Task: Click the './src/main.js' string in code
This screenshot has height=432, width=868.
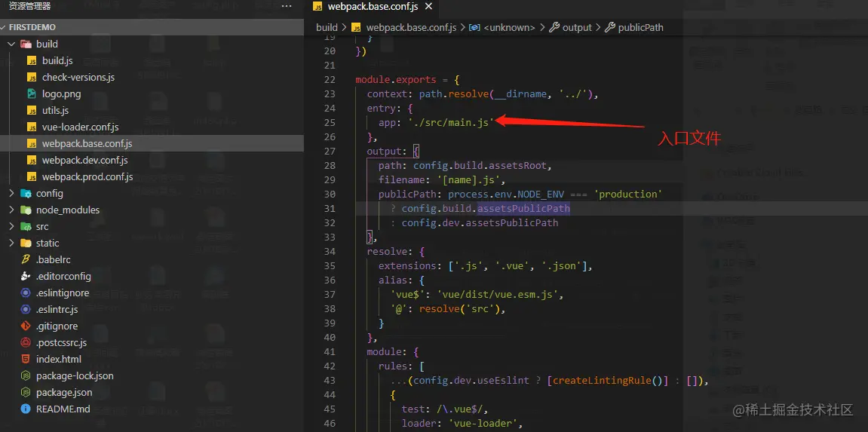Action: (x=450, y=122)
